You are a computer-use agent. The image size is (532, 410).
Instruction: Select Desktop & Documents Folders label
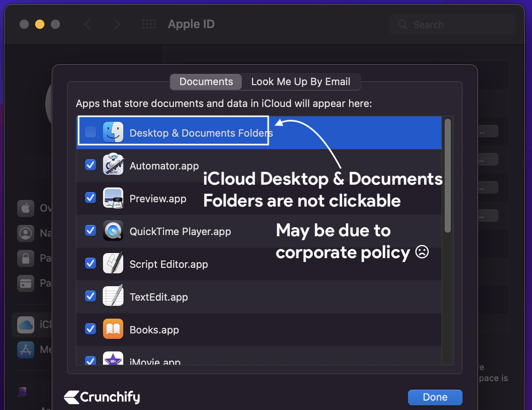pos(201,133)
